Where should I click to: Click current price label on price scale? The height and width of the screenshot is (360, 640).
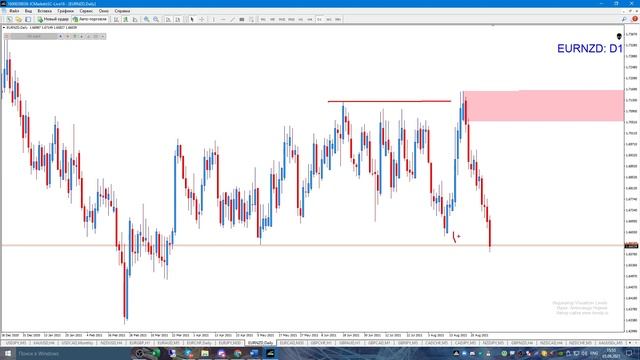tap(631, 246)
